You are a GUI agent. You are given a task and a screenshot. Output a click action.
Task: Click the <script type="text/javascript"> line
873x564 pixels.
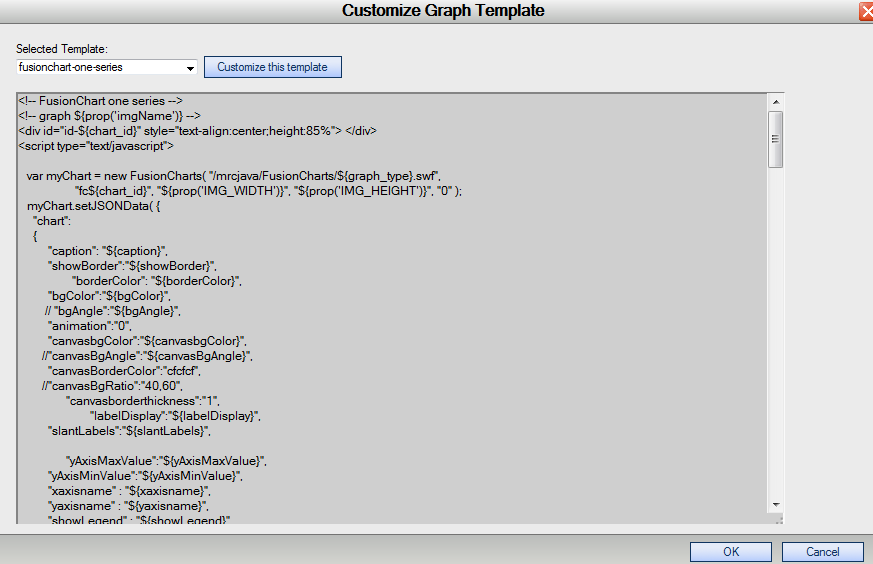(96, 146)
